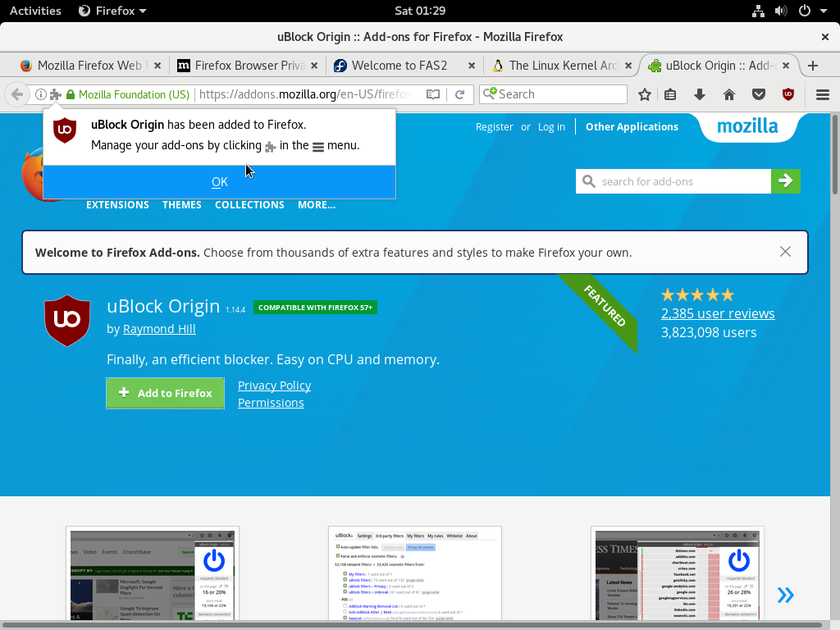Image resolution: width=840 pixels, height=630 pixels.
Task: Expand the MORE... navigation menu
Action: (317, 204)
